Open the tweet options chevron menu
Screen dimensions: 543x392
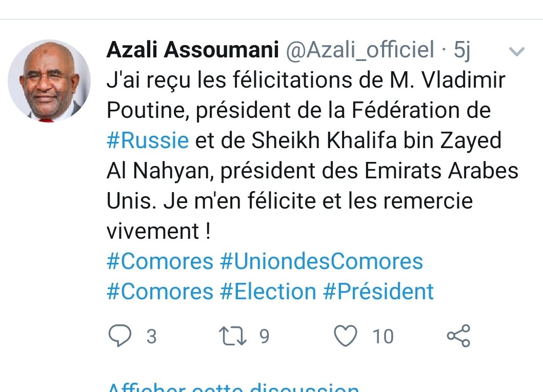click(517, 52)
